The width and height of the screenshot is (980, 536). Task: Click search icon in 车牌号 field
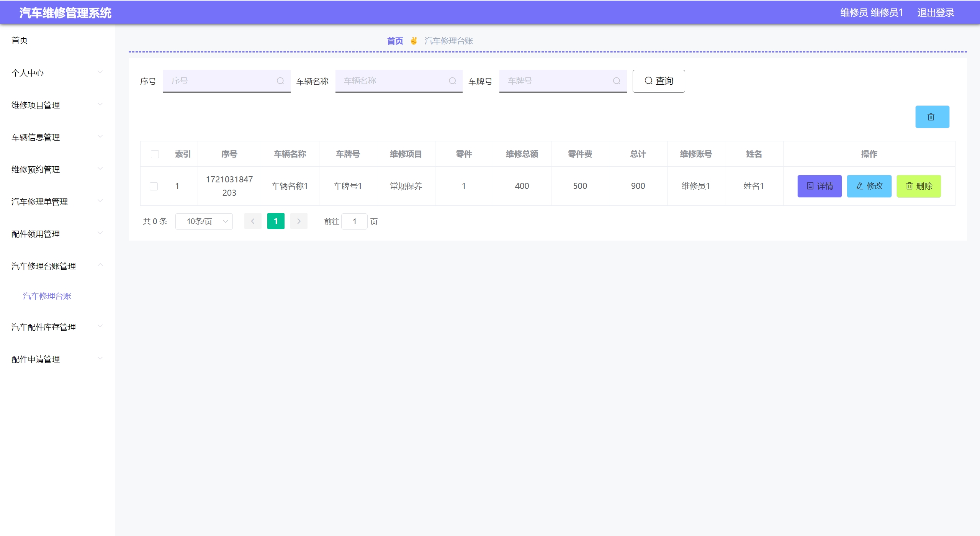point(616,81)
